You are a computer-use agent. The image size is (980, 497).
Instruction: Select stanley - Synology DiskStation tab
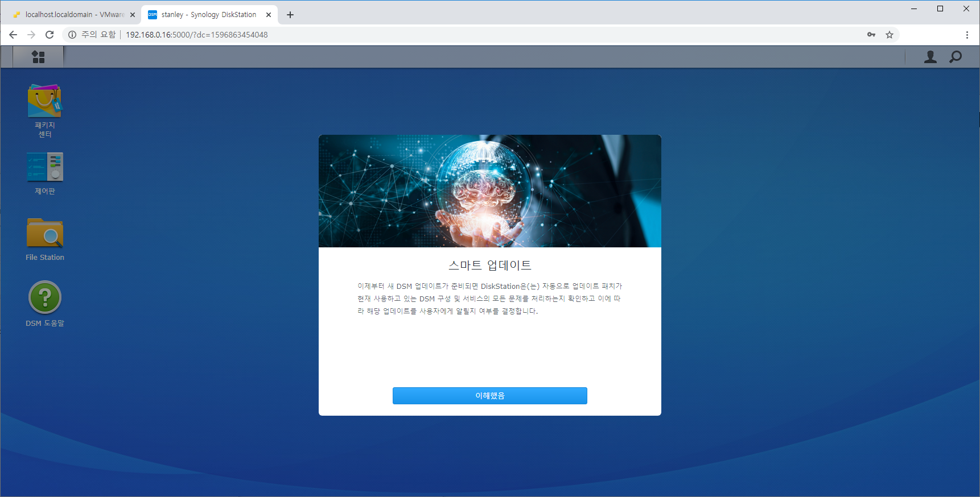click(208, 15)
